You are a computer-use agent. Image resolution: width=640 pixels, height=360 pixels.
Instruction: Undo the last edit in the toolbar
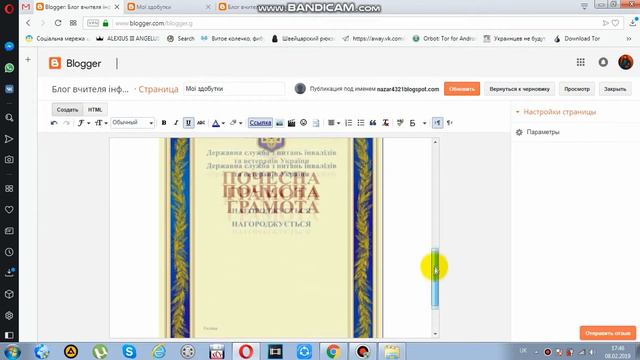(x=54, y=123)
